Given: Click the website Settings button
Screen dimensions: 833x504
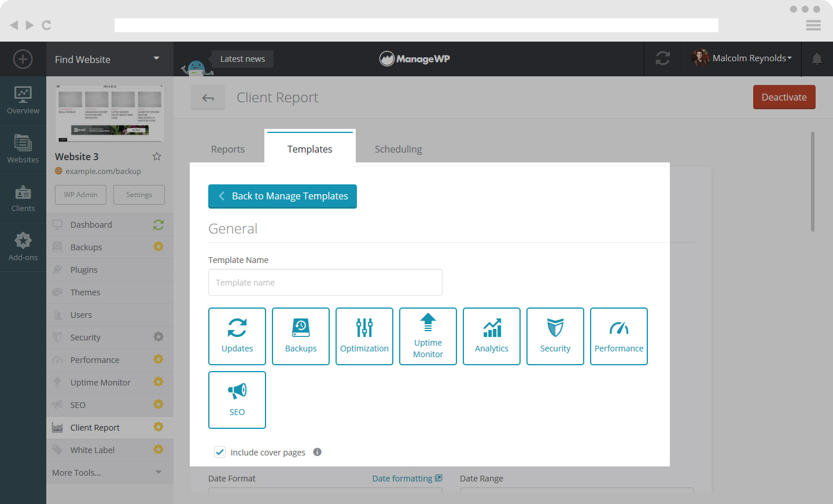Looking at the screenshot, I should (x=139, y=195).
